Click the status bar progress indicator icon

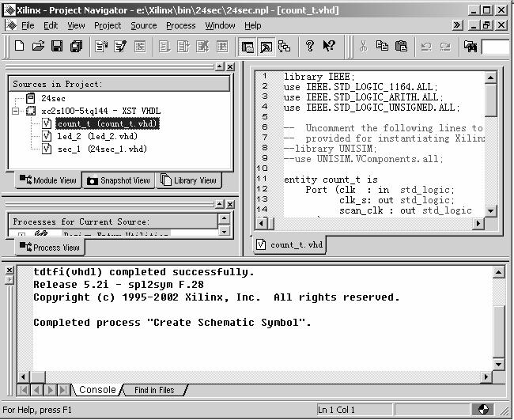483,410
